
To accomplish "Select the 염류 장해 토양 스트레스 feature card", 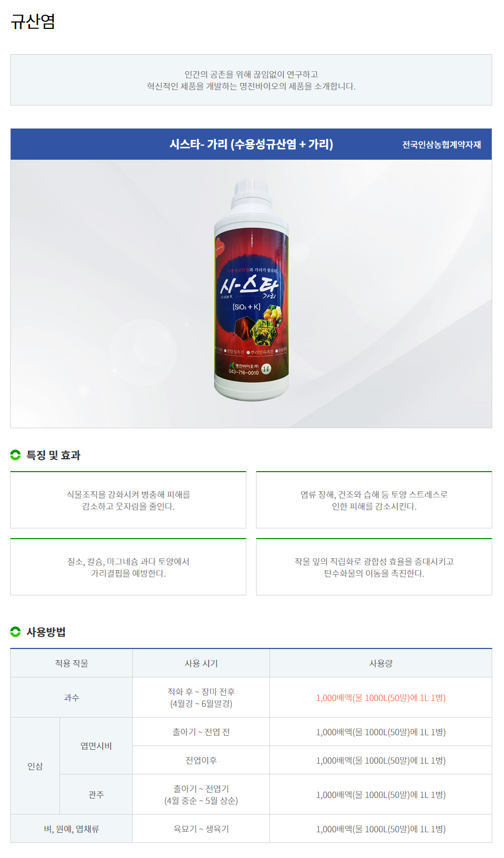I will tap(374, 500).
